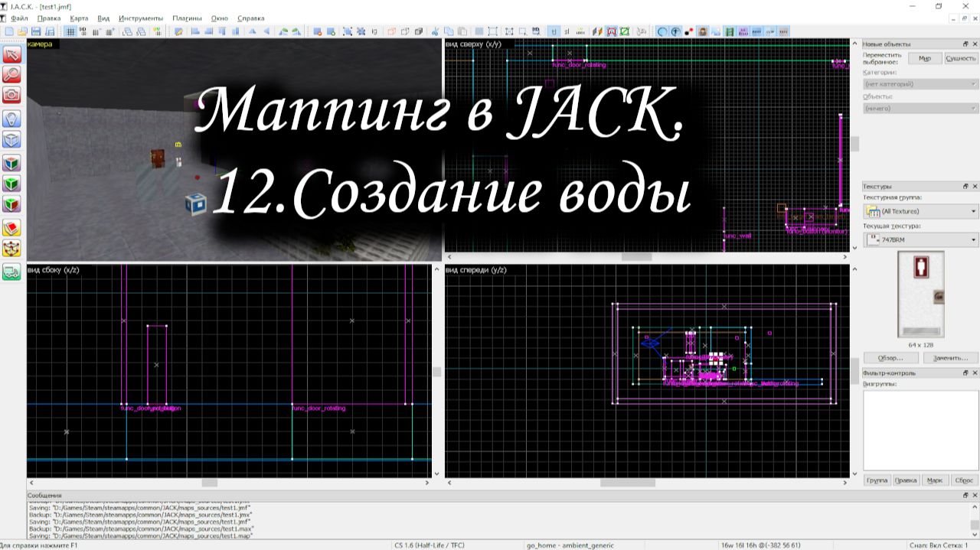Screen dimensions: 980x550
Task: Click the Save floppy disk icon
Action: (36, 31)
